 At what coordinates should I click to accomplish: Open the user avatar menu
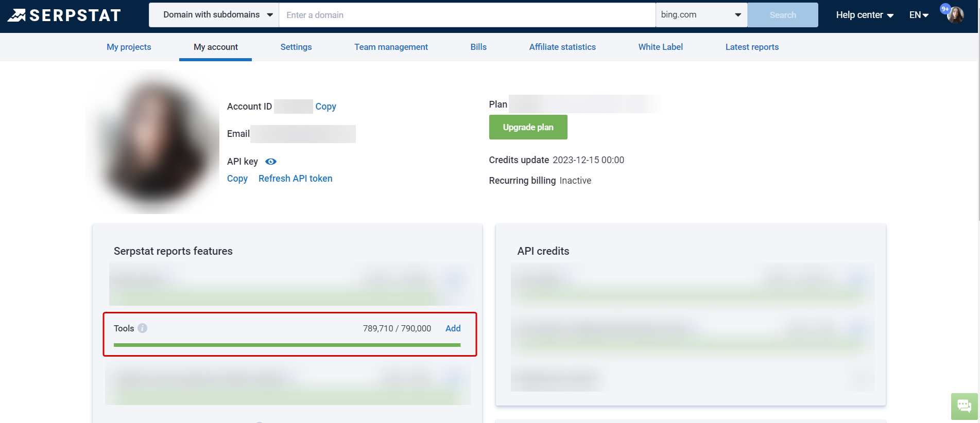click(x=956, y=15)
